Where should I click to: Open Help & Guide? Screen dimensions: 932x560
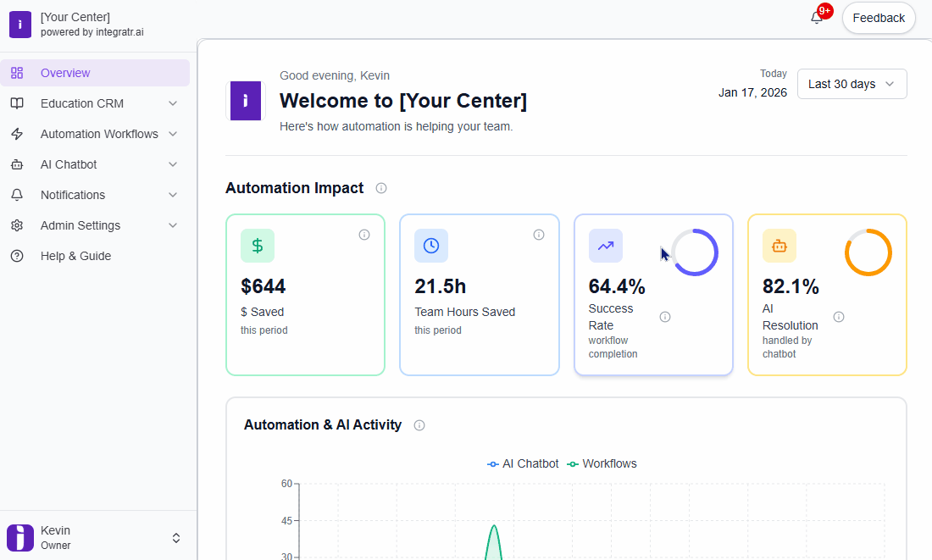[x=75, y=256]
